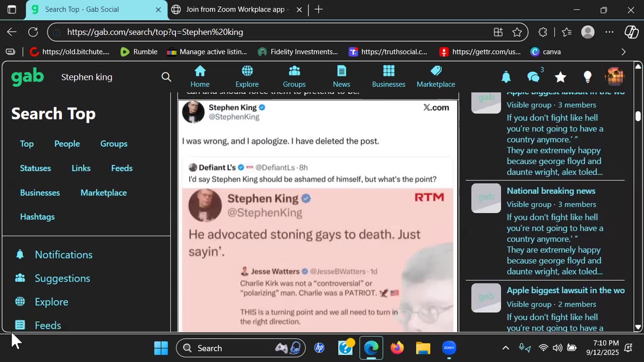Open Zoom from taskbar

click(x=449, y=348)
